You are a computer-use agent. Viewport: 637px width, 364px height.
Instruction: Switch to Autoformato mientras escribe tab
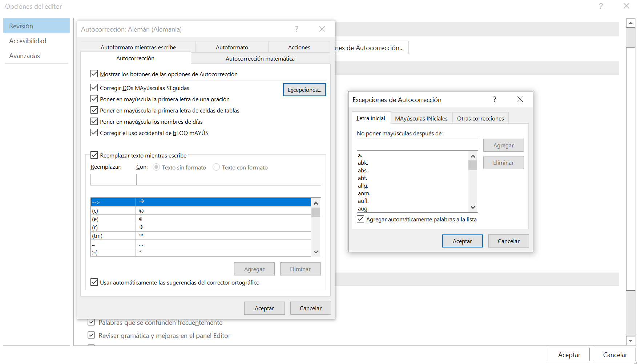click(x=138, y=47)
